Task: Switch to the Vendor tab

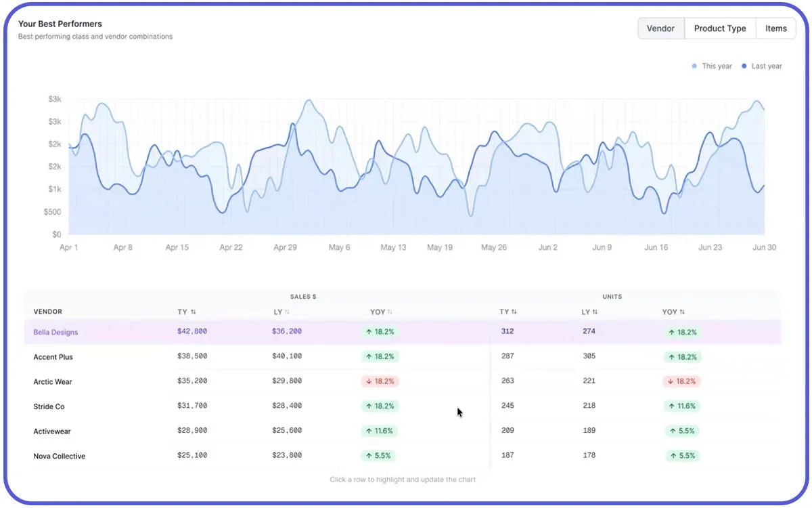Action: click(661, 28)
